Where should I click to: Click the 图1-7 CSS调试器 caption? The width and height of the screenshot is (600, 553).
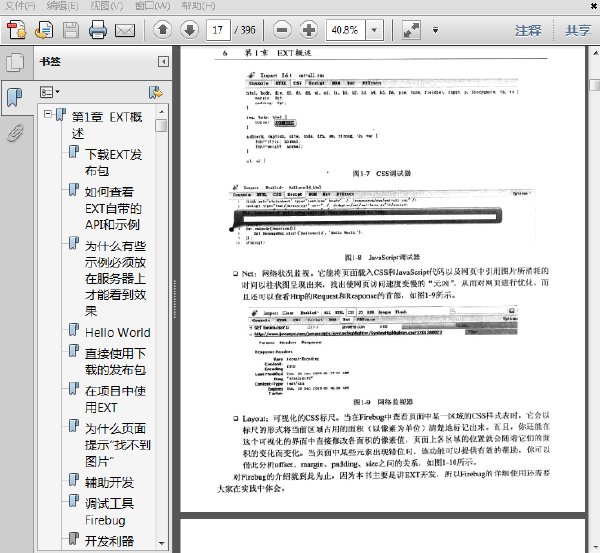[x=382, y=173]
